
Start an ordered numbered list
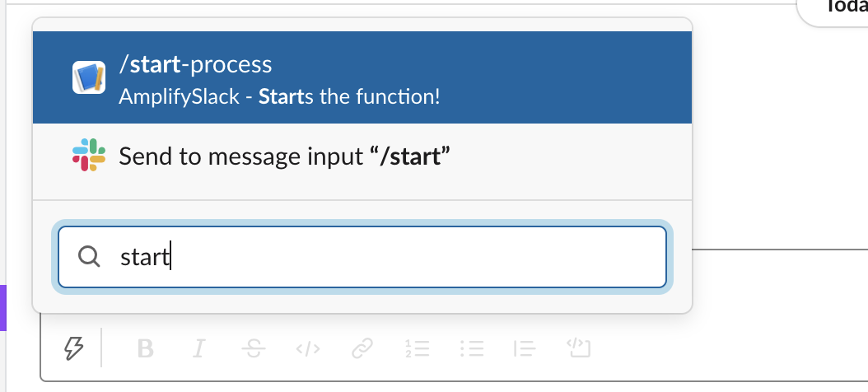(x=418, y=349)
